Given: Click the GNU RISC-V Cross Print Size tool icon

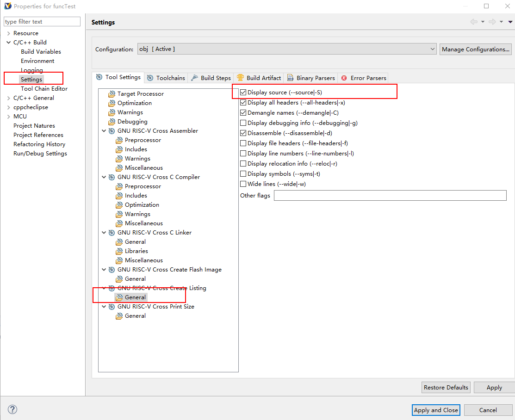Looking at the screenshot, I should (x=112, y=307).
